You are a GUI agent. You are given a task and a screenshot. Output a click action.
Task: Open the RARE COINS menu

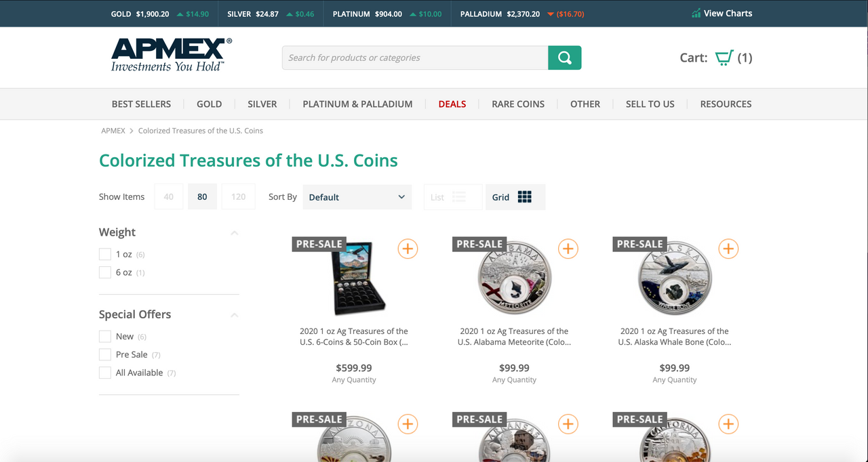point(518,104)
